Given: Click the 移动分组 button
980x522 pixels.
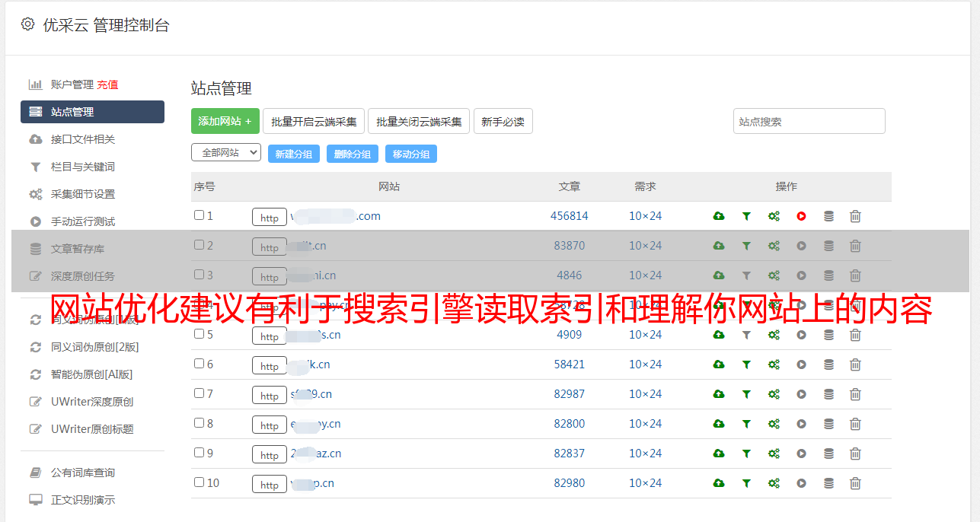Looking at the screenshot, I should [x=411, y=154].
